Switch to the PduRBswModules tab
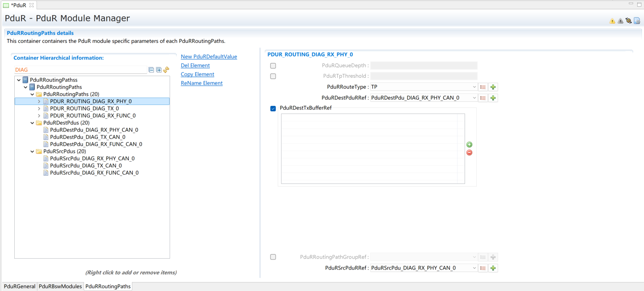 click(60, 286)
